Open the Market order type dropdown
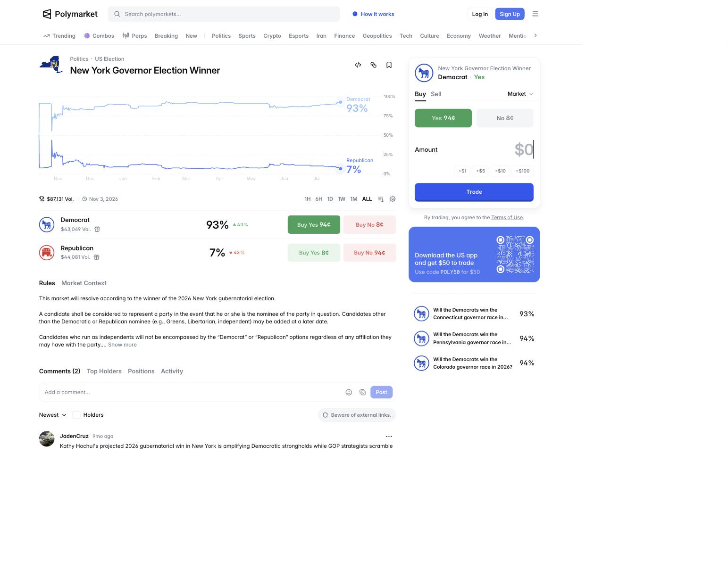This screenshot has width=728, height=561. pos(520,94)
